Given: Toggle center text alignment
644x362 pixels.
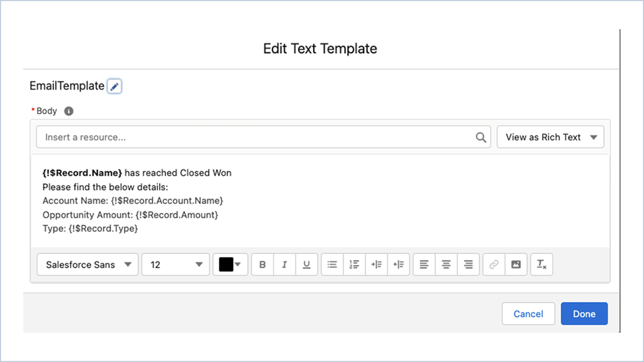Looking at the screenshot, I should (x=446, y=264).
